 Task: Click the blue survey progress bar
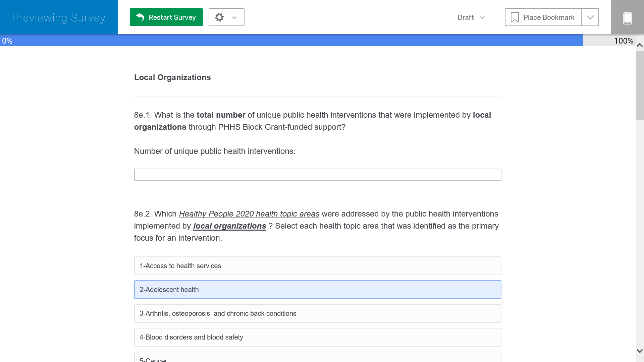point(291,41)
